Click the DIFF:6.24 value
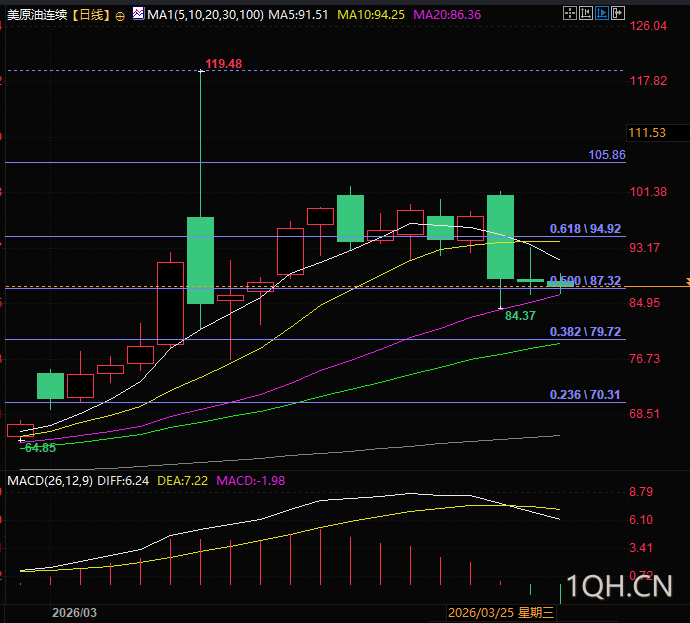 (x=123, y=480)
